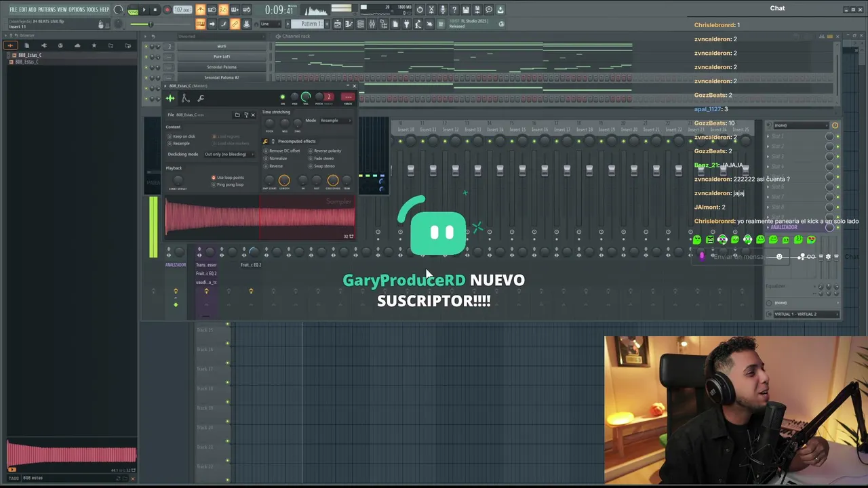Screen dimensions: 868x488
Task: Open the Declicking mode dropdown
Action: click(x=229, y=154)
